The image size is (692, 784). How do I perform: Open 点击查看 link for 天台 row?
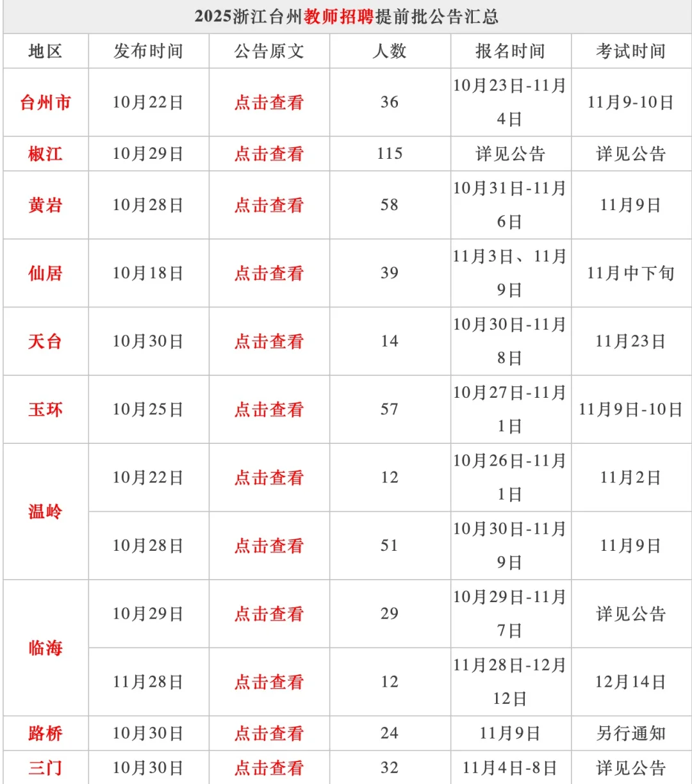[269, 341]
